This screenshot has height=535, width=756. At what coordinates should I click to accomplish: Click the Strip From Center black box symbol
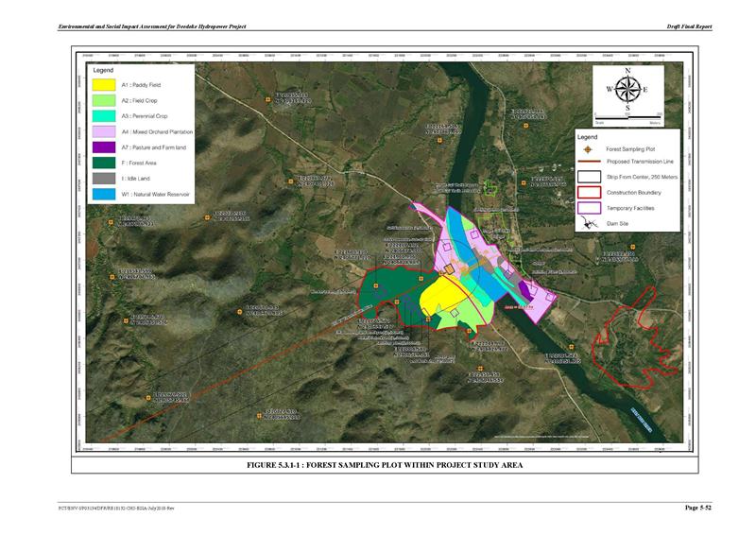point(588,177)
